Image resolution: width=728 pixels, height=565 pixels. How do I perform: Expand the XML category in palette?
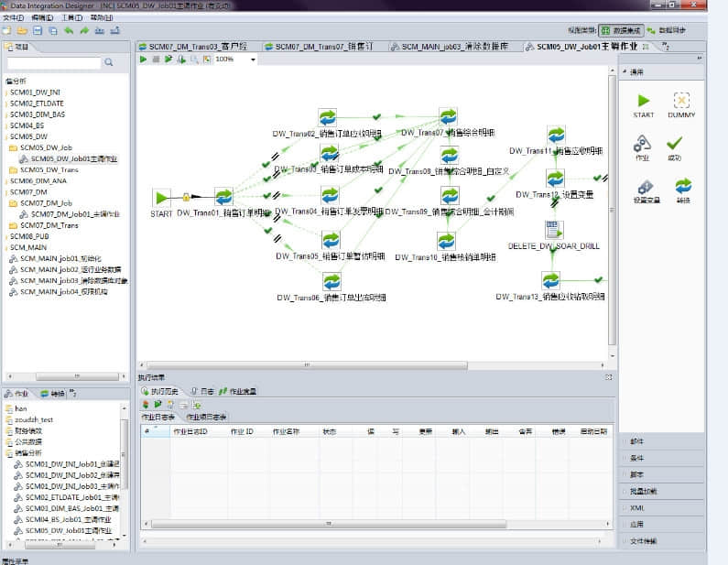(x=638, y=507)
